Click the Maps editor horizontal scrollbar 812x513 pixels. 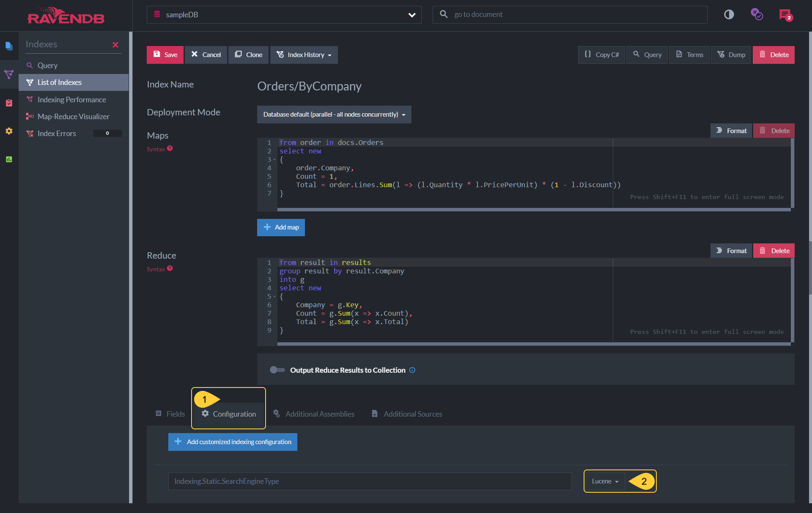click(534, 210)
